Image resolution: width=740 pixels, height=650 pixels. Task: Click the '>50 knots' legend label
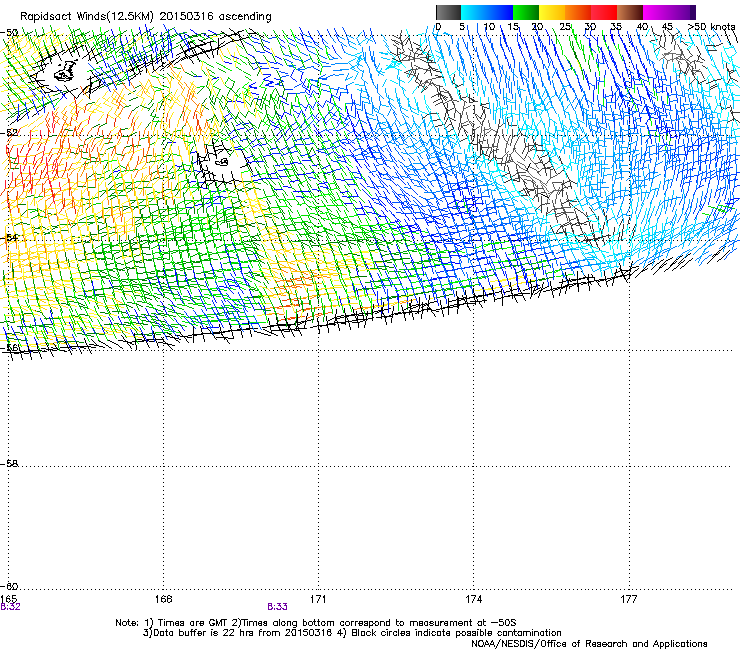711,26
